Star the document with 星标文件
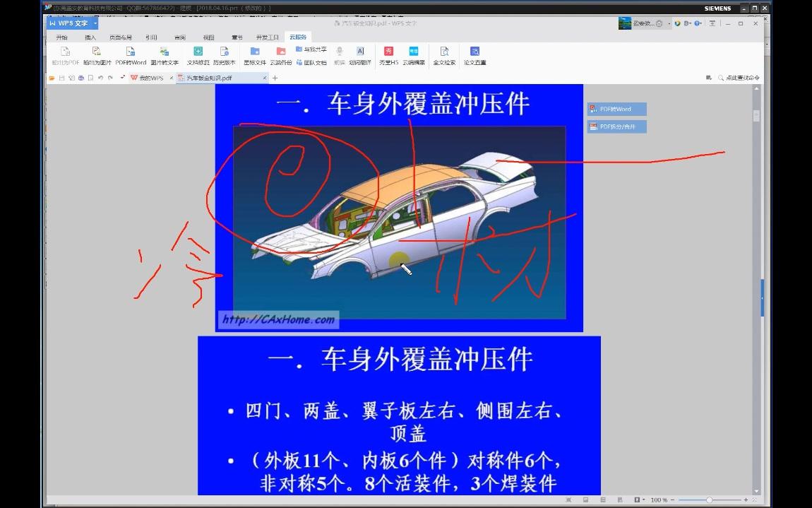Screen dimensions: 812x508 (x=256, y=55)
